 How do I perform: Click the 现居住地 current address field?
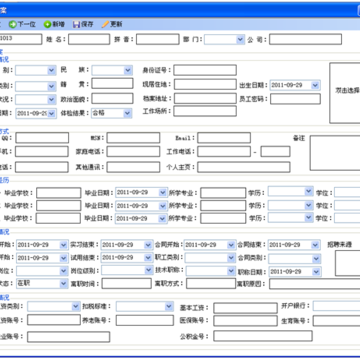[x=205, y=84]
